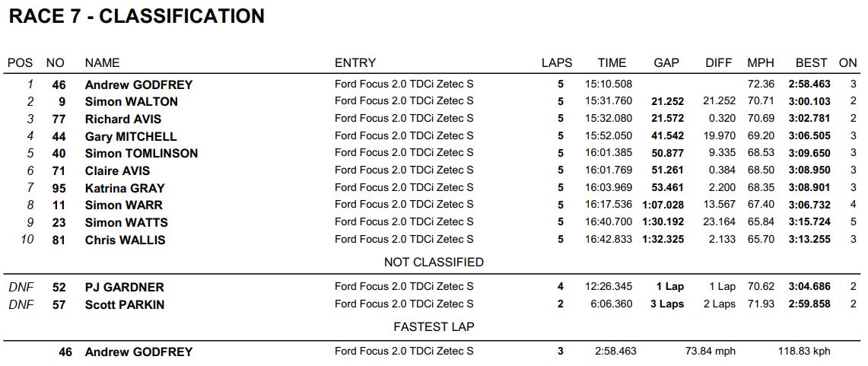Select the Simon TOMLINSON entry
This screenshot has height=366, width=868.
[x=141, y=154]
